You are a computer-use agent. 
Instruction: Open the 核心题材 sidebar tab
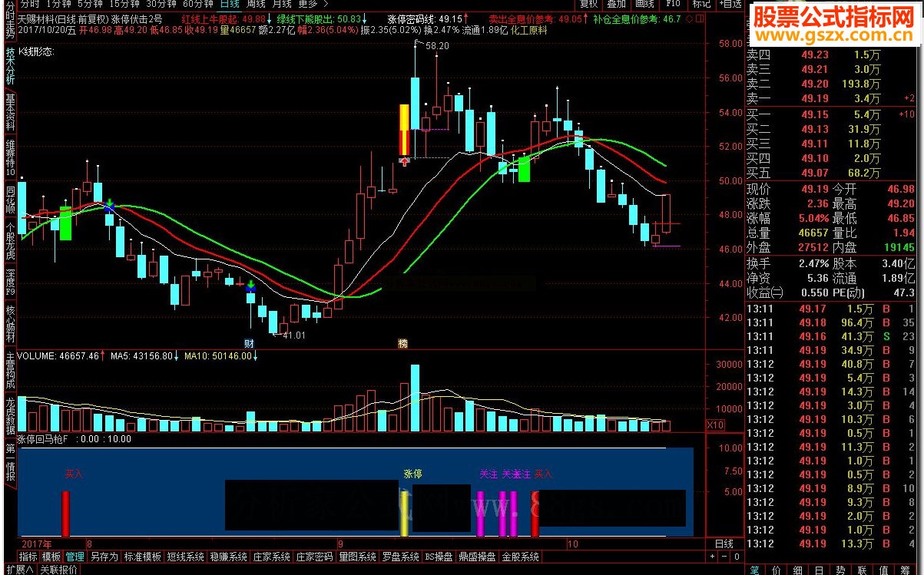[x=9, y=324]
